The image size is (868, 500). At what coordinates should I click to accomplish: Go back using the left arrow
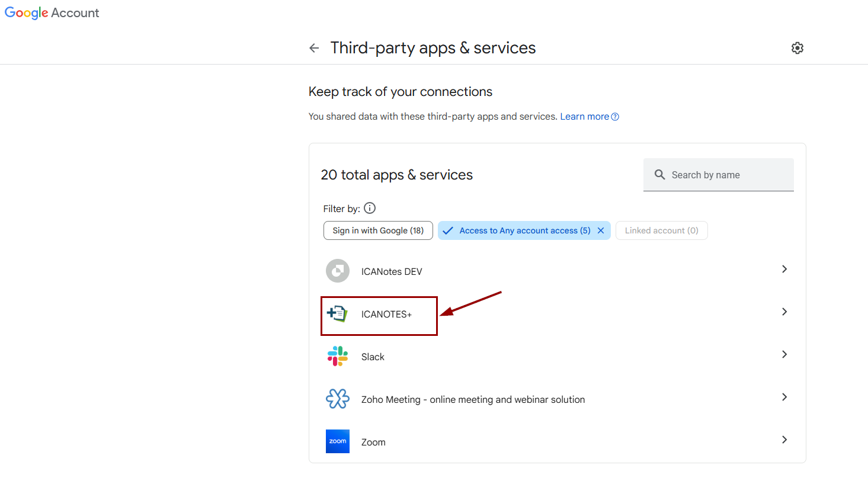pos(314,48)
